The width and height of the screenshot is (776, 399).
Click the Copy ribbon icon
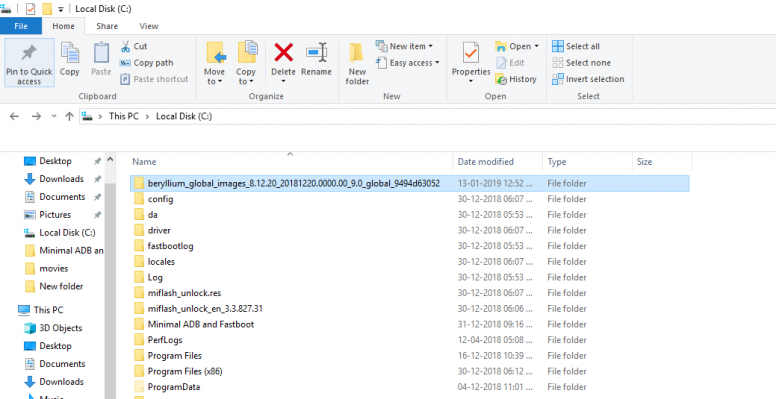[x=70, y=59]
